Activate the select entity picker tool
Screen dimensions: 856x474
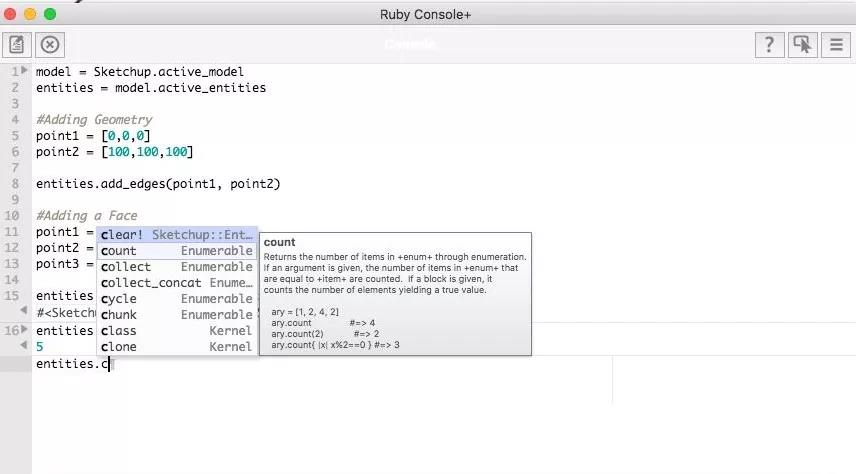tap(802, 44)
